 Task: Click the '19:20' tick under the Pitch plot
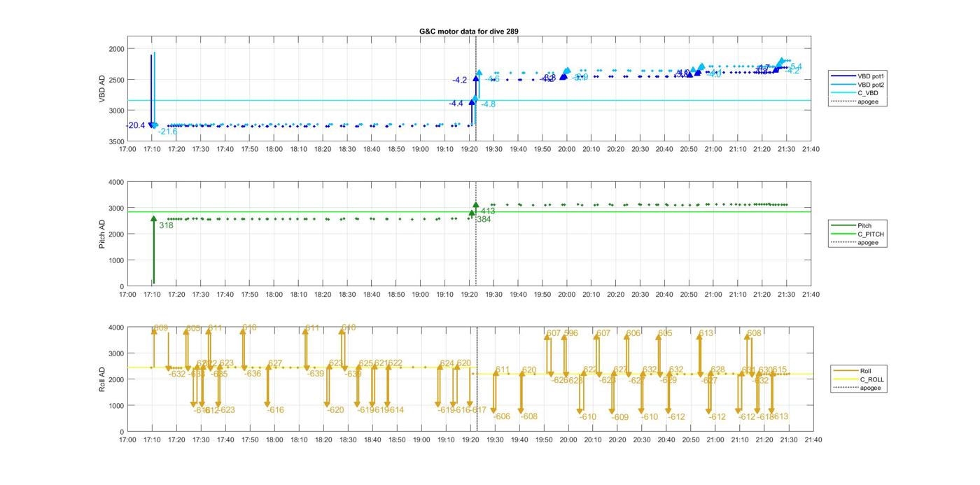pyautogui.click(x=470, y=295)
